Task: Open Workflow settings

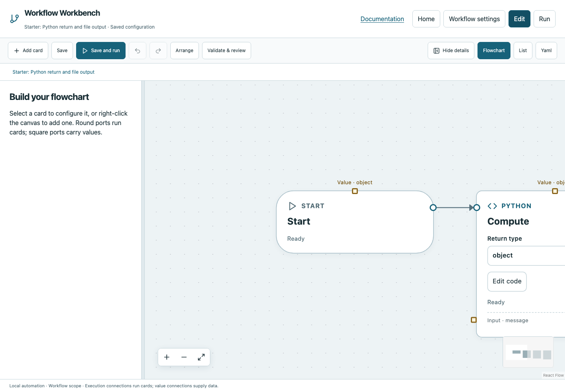Action: point(474,19)
